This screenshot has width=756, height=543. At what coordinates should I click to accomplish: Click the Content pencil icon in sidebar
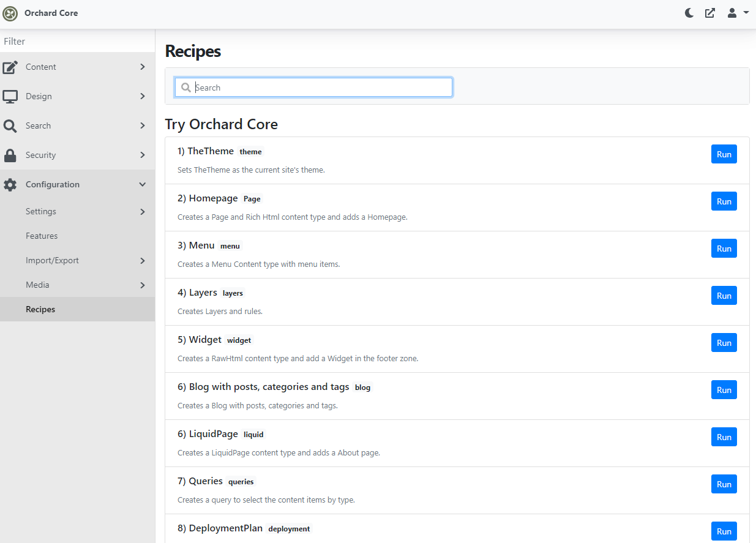[x=10, y=67]
